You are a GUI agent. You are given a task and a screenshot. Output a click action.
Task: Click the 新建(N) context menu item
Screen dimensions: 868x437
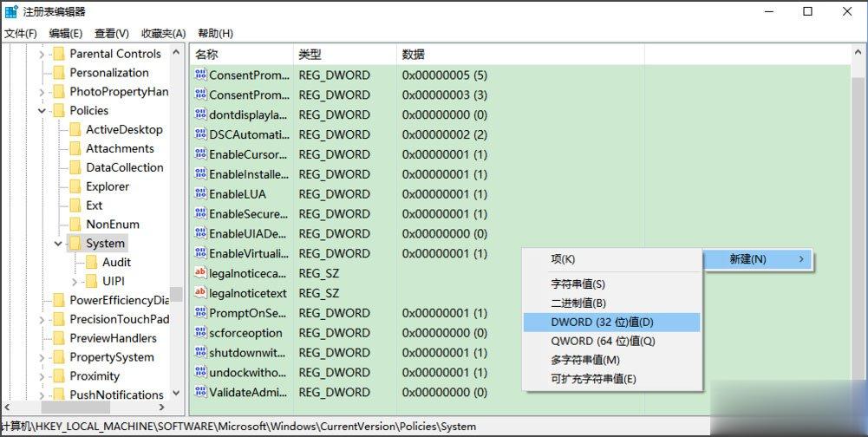[x=758, y=259]
